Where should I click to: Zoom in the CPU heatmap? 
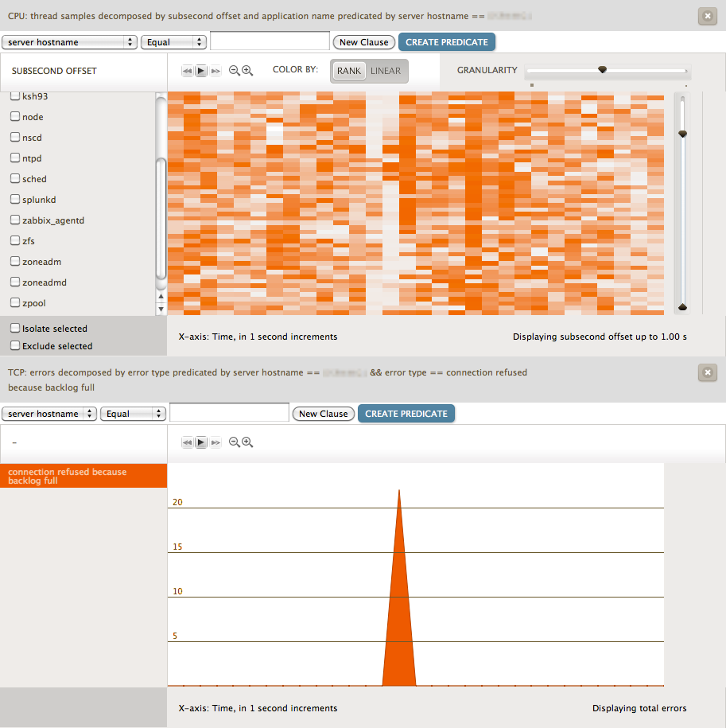(x=247, y=71)
